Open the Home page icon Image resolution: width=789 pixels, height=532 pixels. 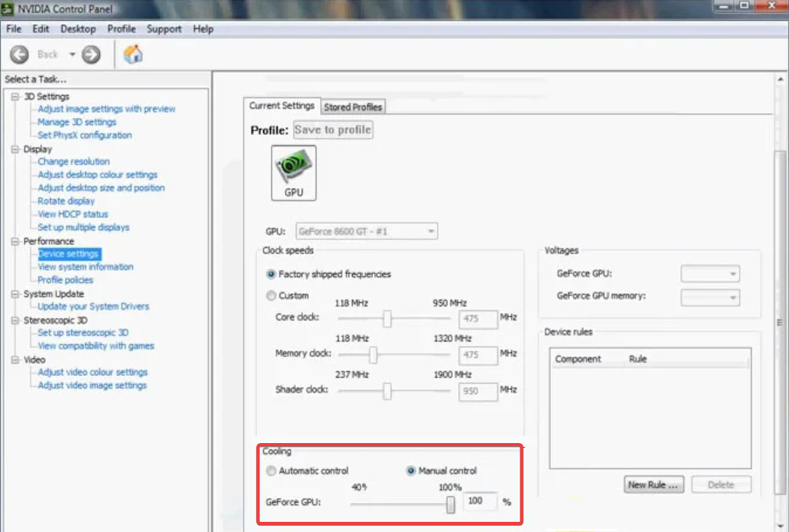point(133,55)
